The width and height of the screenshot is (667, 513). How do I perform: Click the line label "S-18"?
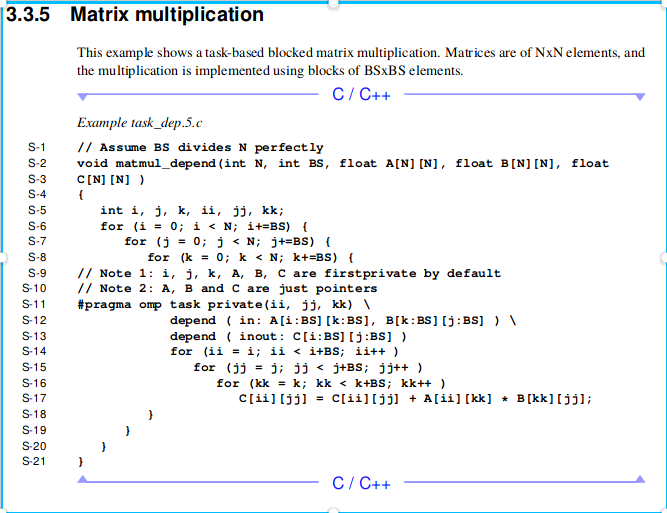(34, 414)
